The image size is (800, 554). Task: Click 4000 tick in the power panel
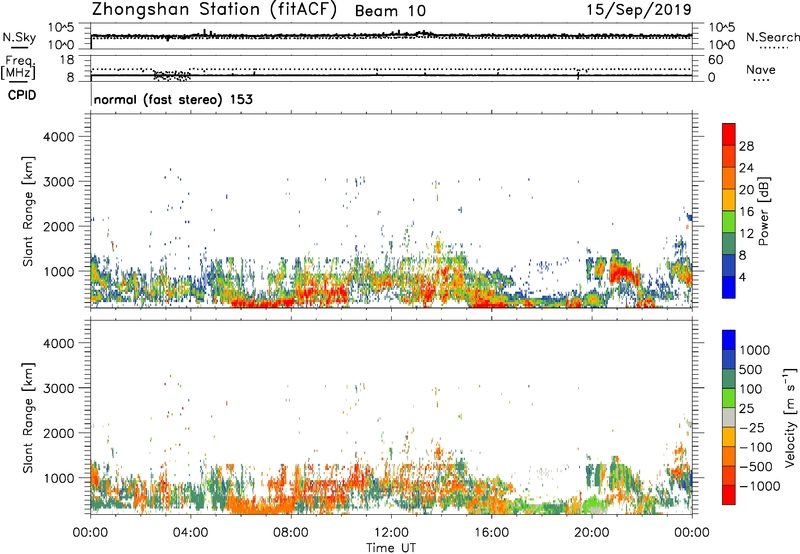59,137
